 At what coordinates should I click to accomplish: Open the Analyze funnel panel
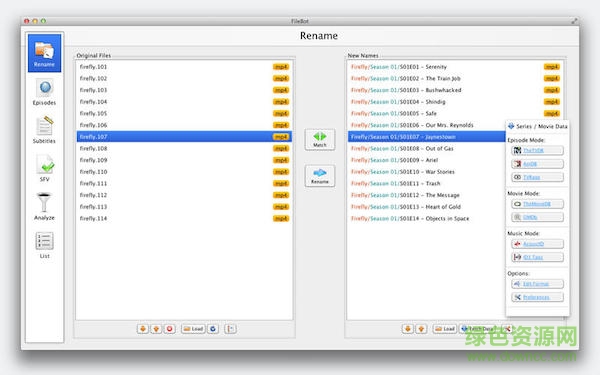click(x=44, y=207)
